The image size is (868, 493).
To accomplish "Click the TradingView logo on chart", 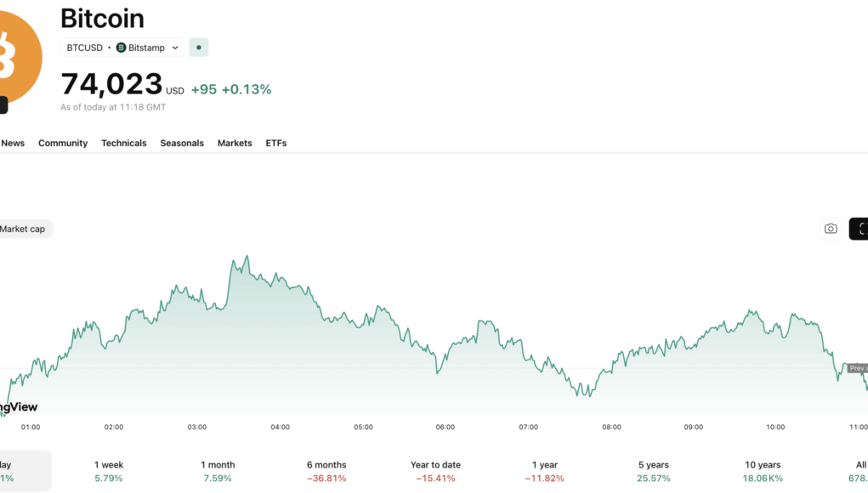I will tap(17, 407).
